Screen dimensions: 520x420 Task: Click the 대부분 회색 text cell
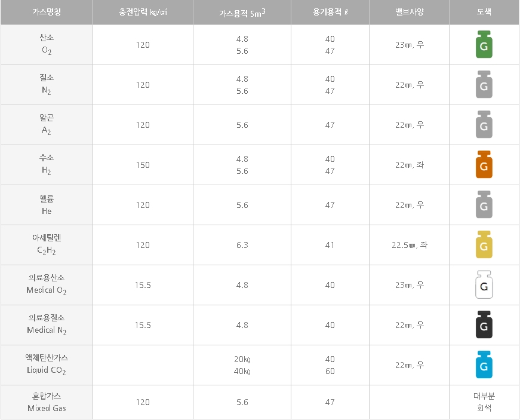coord(484,402)
